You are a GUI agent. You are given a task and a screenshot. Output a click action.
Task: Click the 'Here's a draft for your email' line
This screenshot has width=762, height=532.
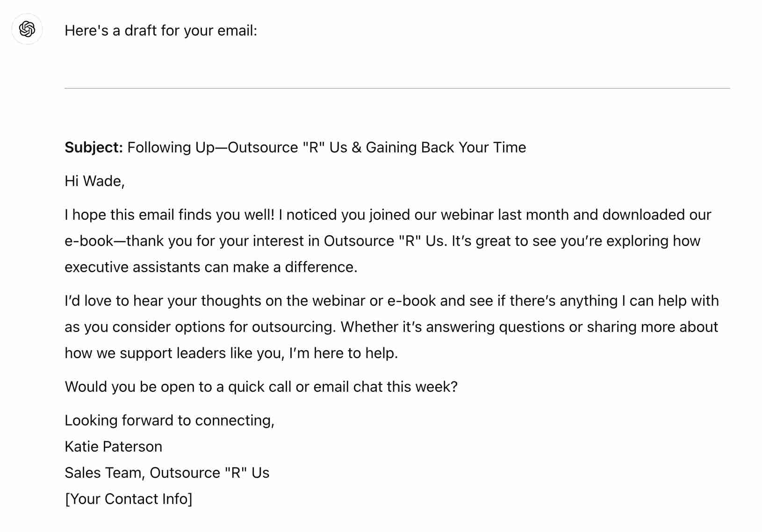click(x=161, y=31)
